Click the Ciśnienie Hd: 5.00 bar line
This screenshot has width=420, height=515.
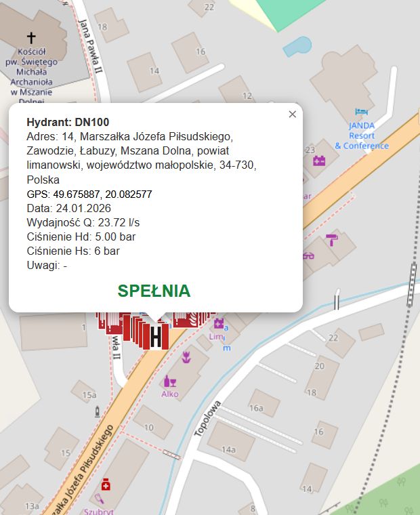pyautogui.click(x=81, y=236)
